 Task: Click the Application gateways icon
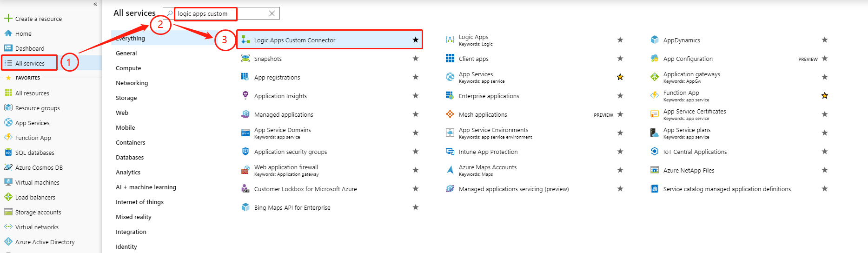tap(655, 77)
